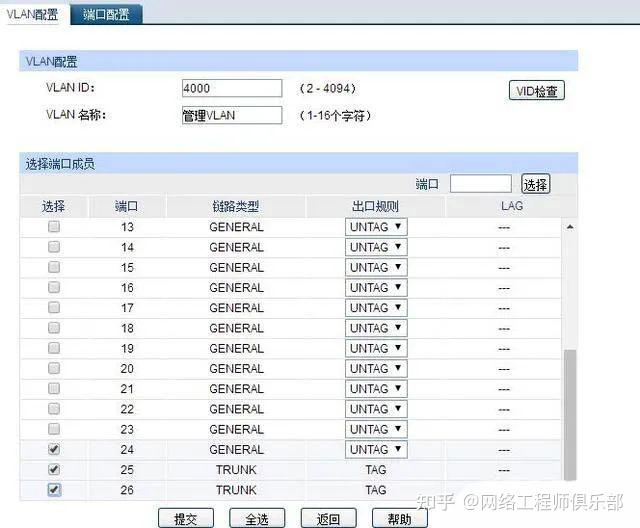Click the 全选 select-all button
The image size is (640, 528).
(x=257, y=519)
